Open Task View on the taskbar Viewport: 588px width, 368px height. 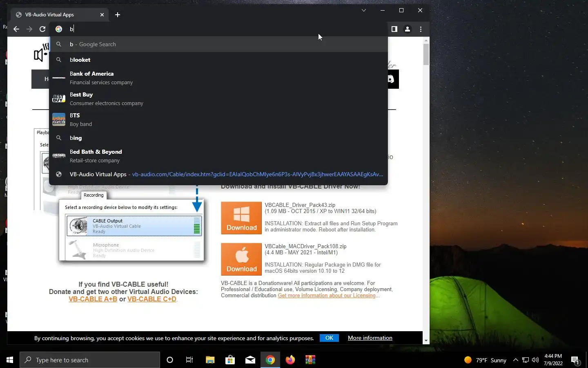click(189, 360)
